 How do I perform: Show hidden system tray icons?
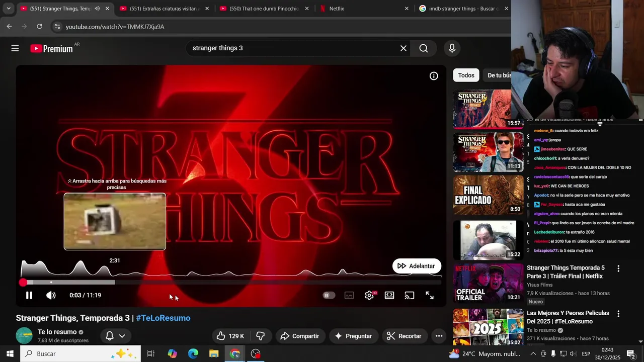[x=533, y=354]
